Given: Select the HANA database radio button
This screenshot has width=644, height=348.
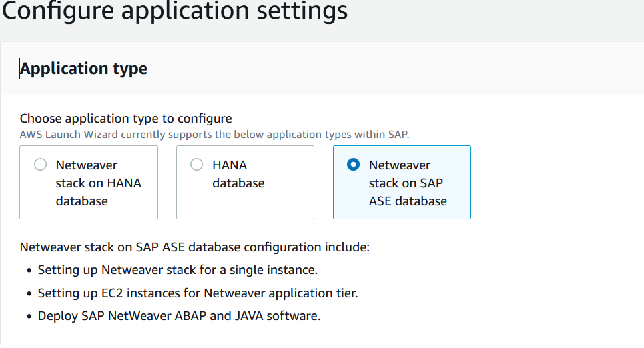Looking at the screenshot, I should pos(197,165).
